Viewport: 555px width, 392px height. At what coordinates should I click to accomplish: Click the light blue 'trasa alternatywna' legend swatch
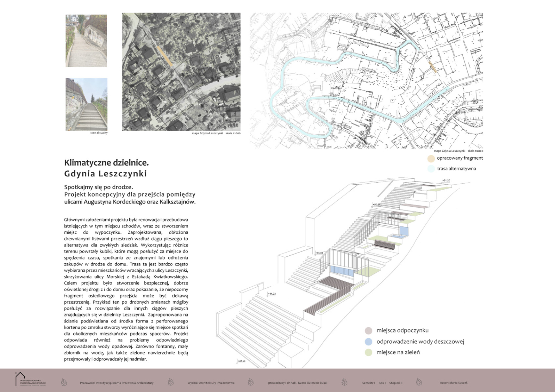[x=431, y=168]
